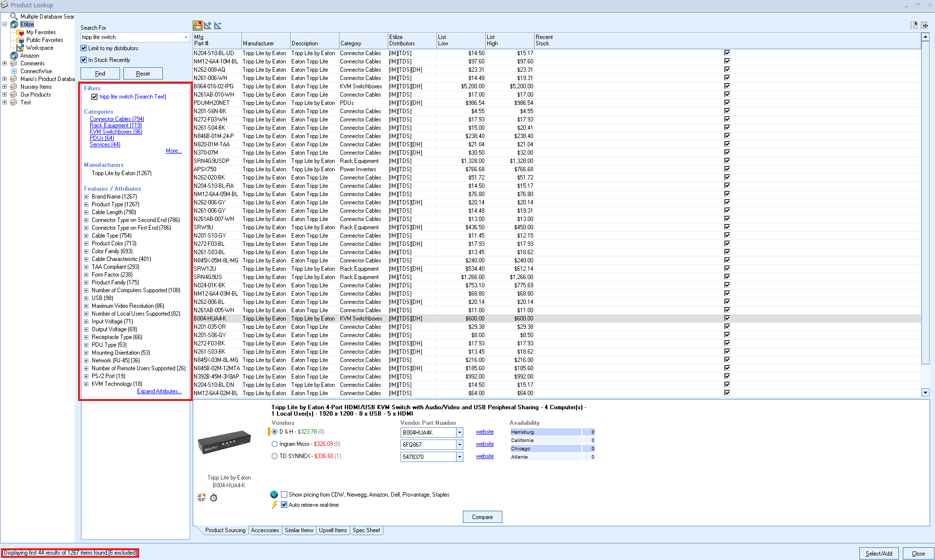
Task: Open the Accessories tab
Action: 265,530
